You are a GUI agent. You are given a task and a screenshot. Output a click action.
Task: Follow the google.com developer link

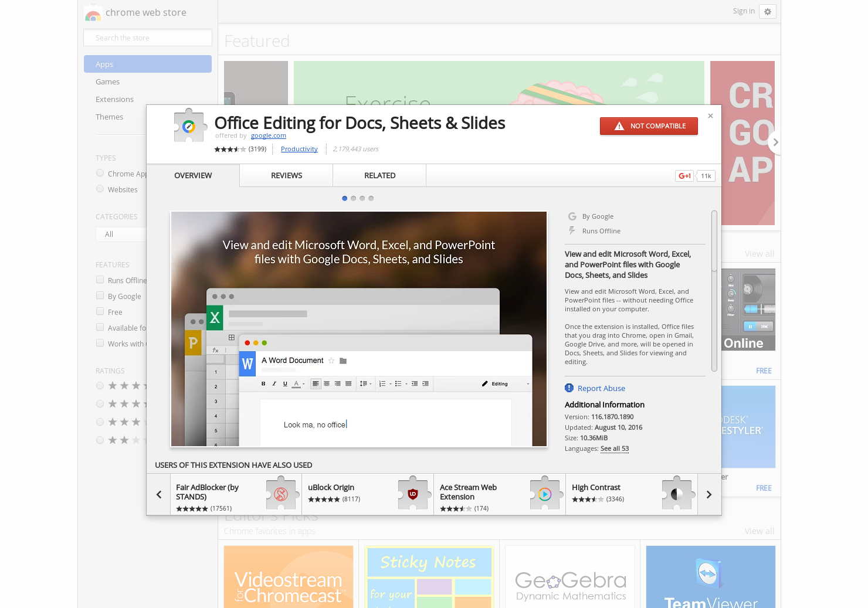pos(268,135)
